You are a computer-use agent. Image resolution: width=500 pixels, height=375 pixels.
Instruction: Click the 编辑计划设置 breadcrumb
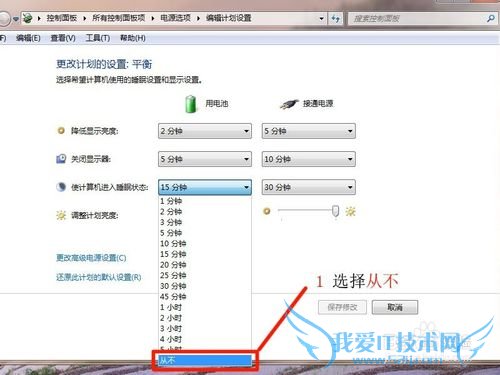(x=229, y=18)
